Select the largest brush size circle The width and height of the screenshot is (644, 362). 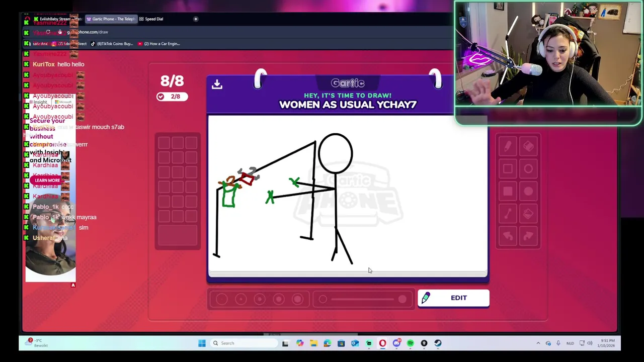click(297, 300)
